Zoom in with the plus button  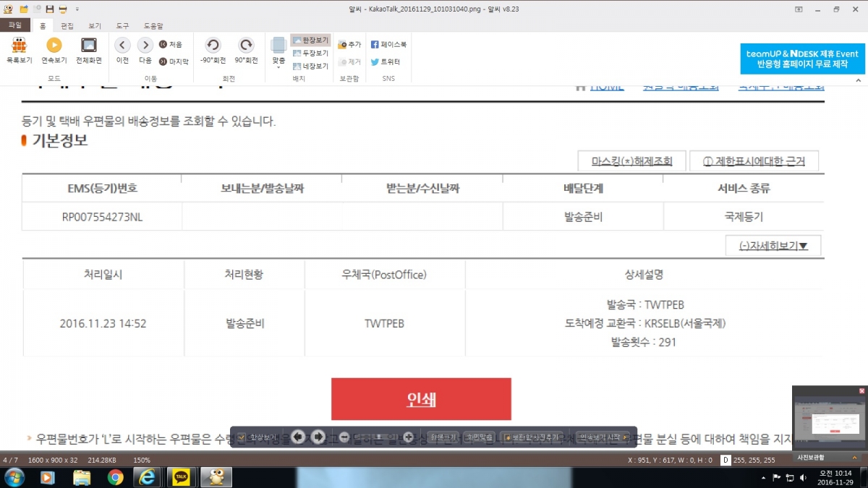pos(409,437)
